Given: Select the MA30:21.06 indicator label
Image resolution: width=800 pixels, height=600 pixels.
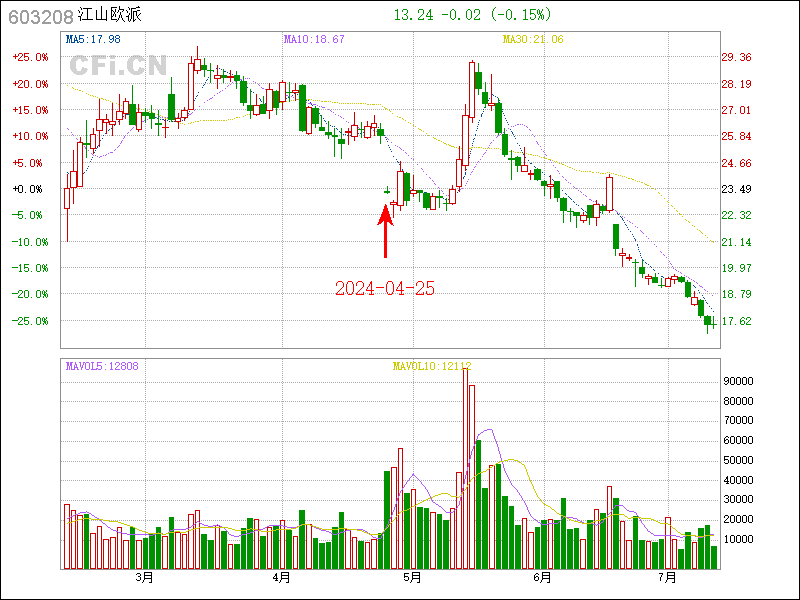Looking at the screenshot, I should coord(533,39).
